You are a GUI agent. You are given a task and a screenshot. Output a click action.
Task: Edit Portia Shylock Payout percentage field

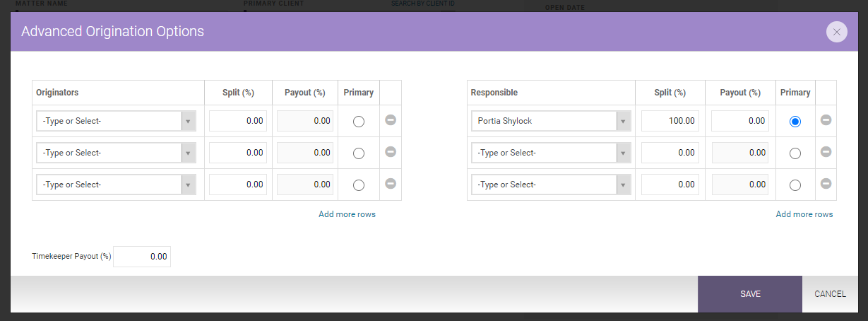tap(740, 121)
